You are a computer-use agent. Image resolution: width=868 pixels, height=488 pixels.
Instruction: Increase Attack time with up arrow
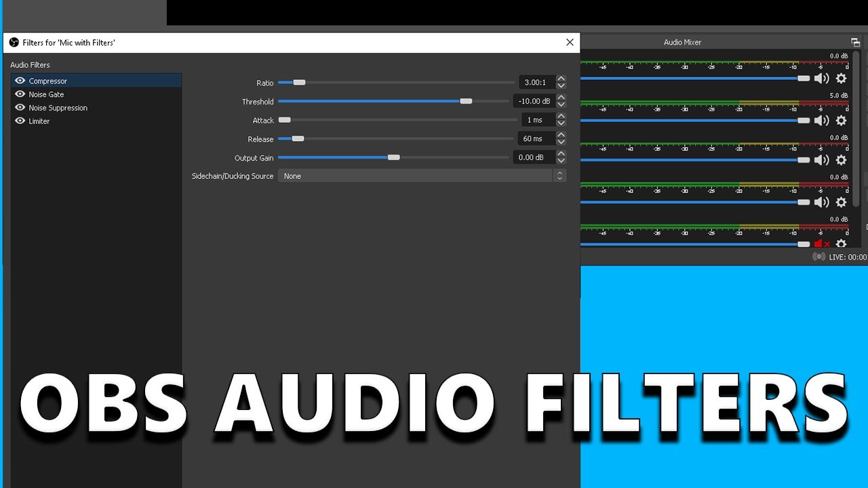(561, 117)
